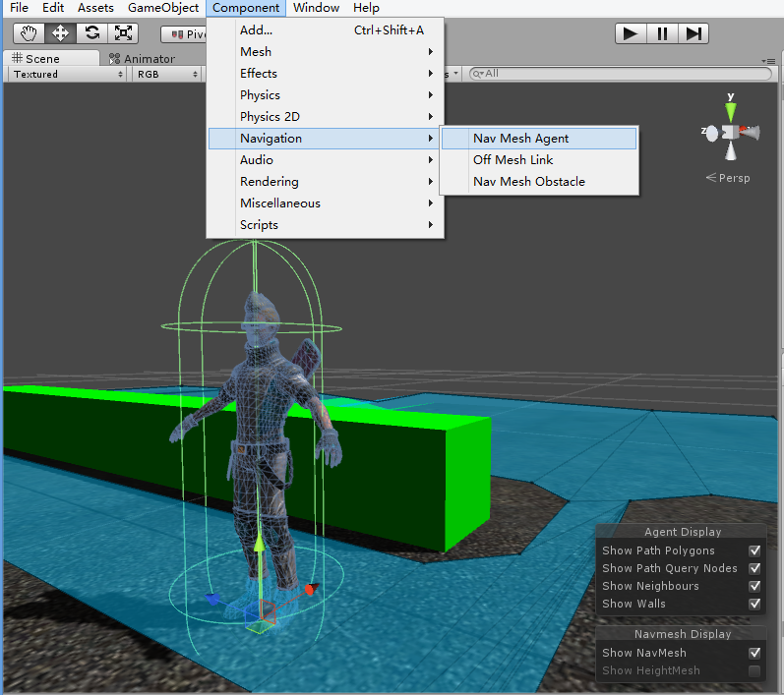Click the Play button
Screen dimensions: 784x695
coord(631,34)
